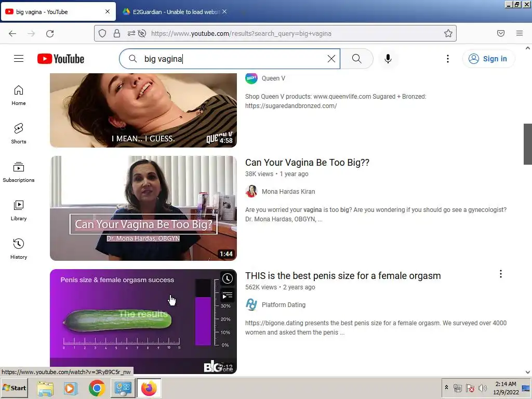Open Platform Dating channel avatar
532x399 pixels.
[x=251, y=304]
